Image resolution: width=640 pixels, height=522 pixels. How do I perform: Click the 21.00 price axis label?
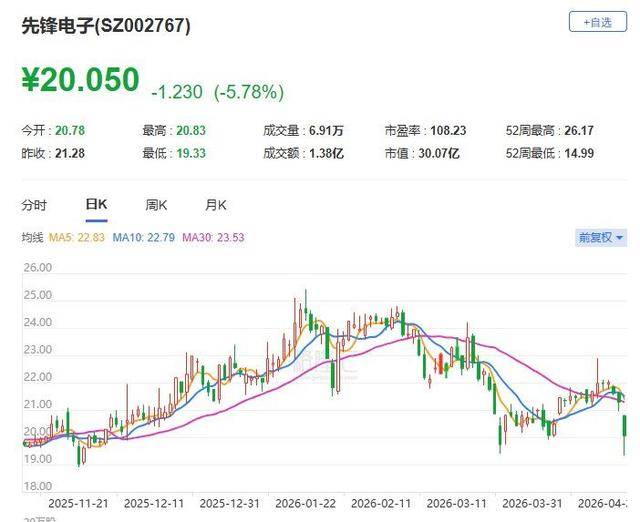38,404
